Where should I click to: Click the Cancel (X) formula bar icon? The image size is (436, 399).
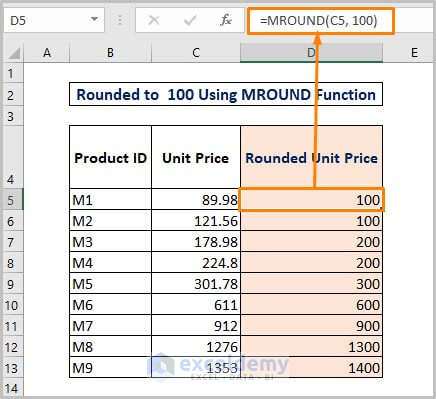pyautogui.click(x=154, y=20)
